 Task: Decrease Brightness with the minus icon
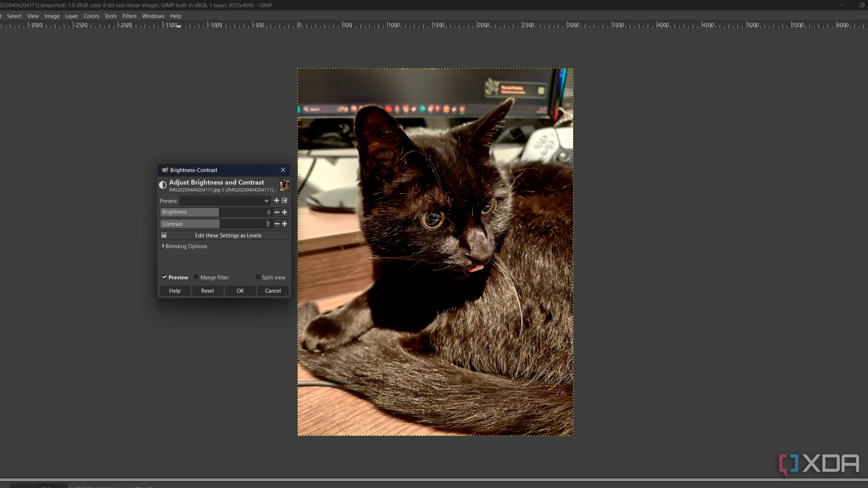click(x=277, y=212)
